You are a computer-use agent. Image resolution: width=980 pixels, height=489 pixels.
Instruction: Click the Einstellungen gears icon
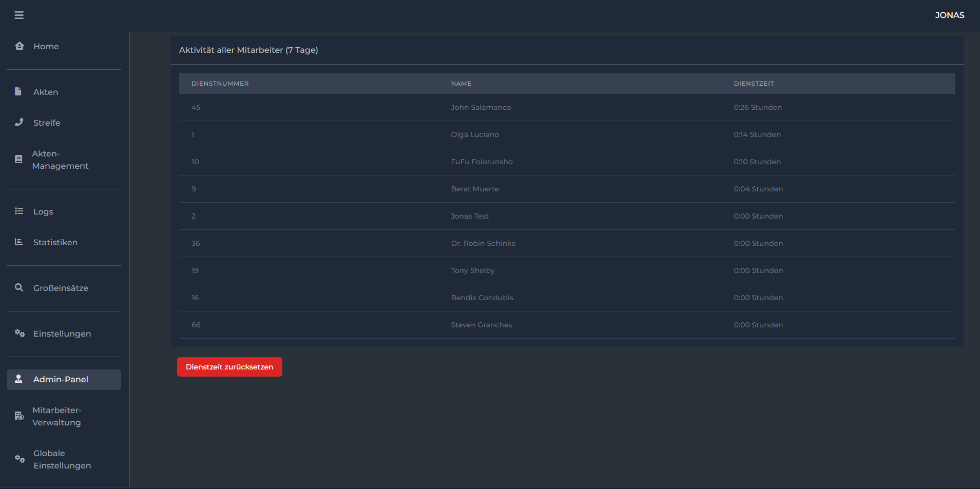click(20, 333)
